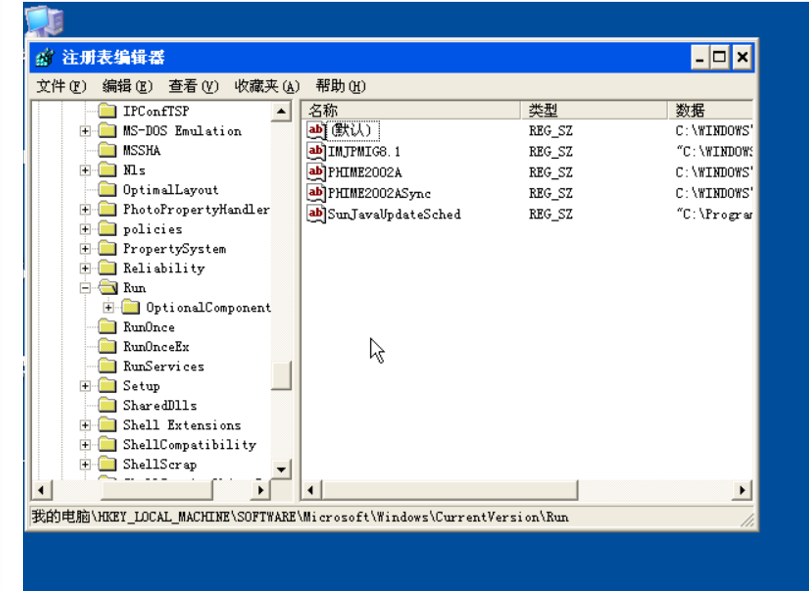Click the string icon of PHIME2002A value
The height and width of the screenshot is (591, 809).
pos(316,172)
